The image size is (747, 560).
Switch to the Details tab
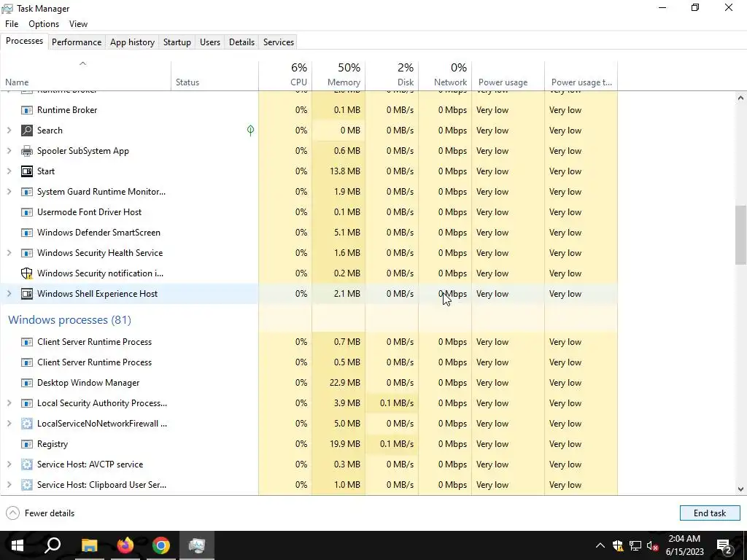click(242, 42)
